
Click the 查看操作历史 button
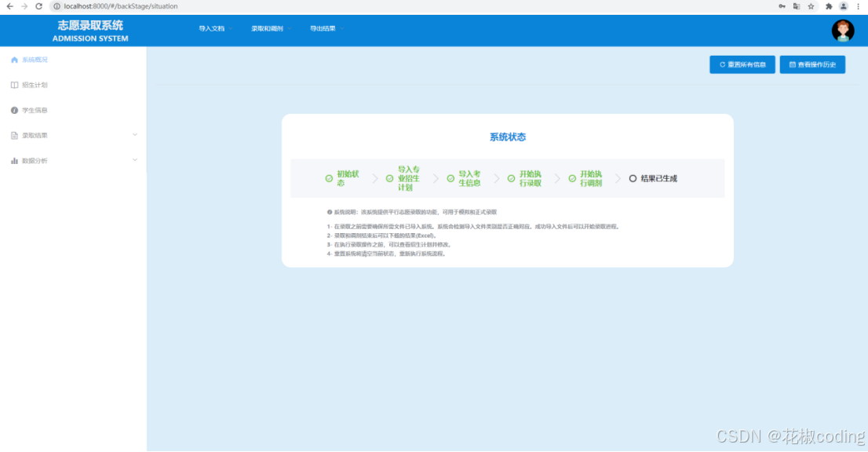tap(812, 64)
